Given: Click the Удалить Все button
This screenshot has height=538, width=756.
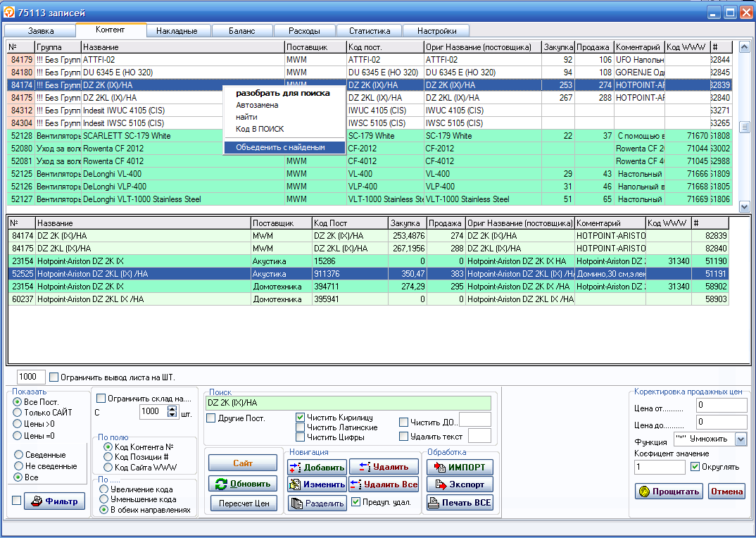Looking at the screenshot, I should (x=384, y=484).
